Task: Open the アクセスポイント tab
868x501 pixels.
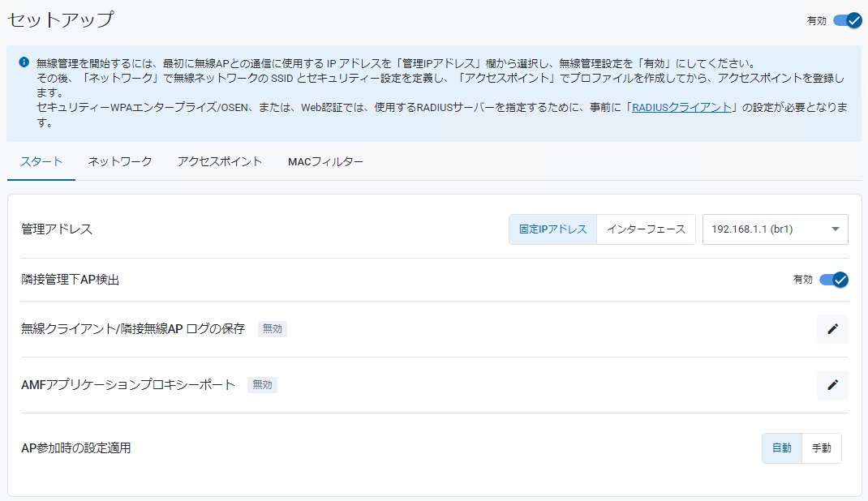Action: click(219, 162)
